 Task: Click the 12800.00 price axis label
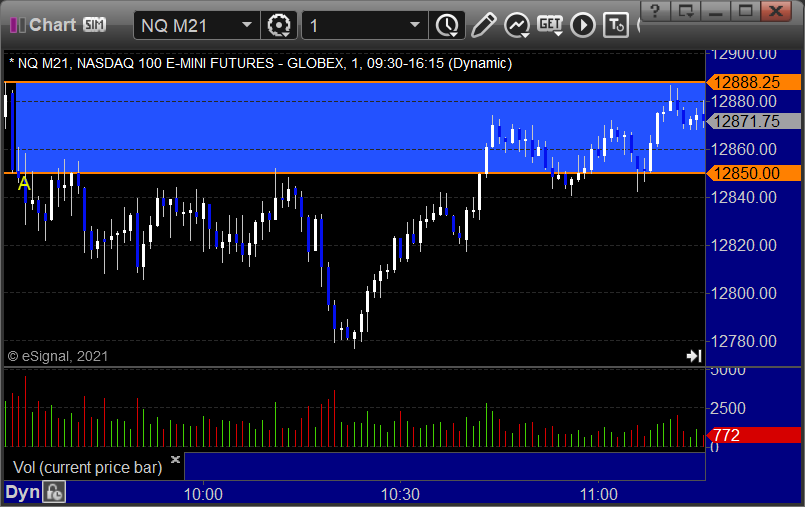tap(744, 294)
